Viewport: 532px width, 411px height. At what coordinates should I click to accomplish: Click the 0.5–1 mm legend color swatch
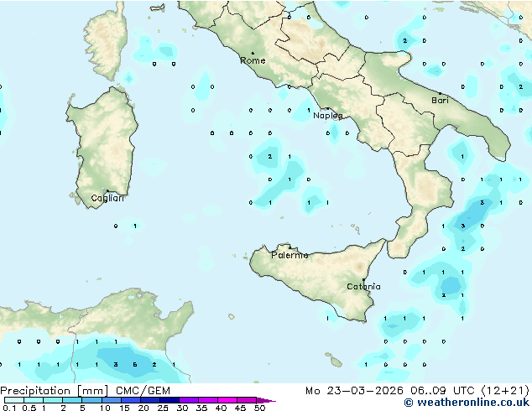[x=34, y=400]
